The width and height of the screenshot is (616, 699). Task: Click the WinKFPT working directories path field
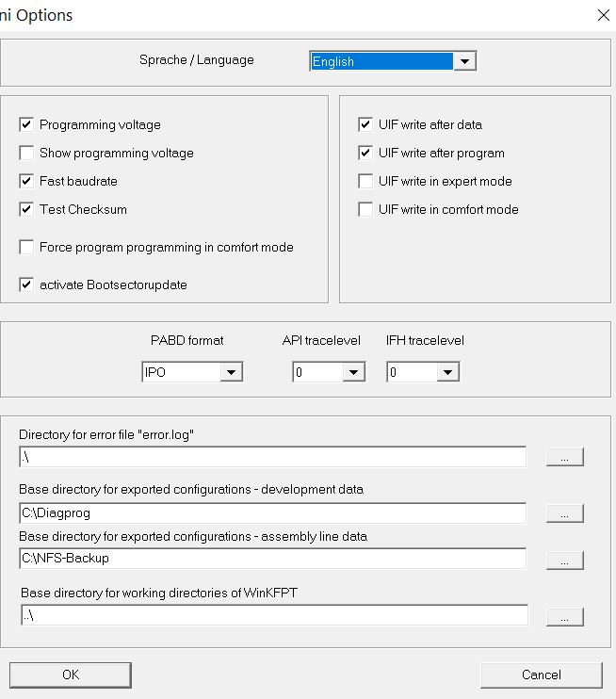coord(274,615)
